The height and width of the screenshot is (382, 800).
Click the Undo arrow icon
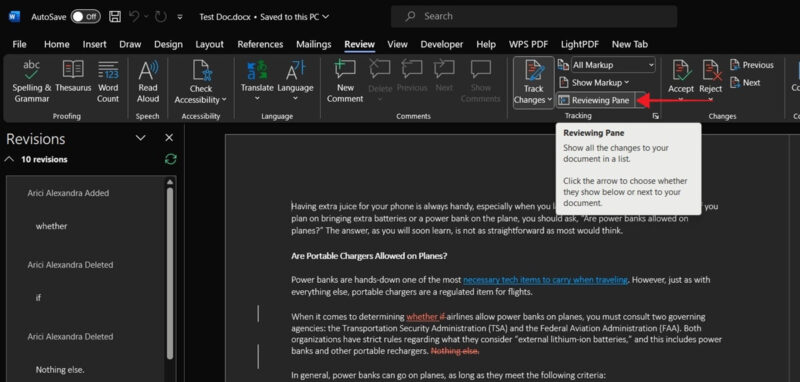[135, 17]
